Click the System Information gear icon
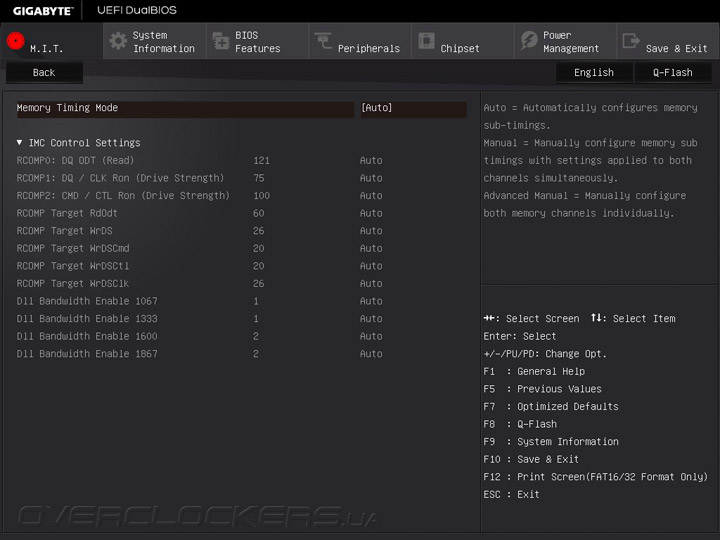720x540 pixels. 118,41
